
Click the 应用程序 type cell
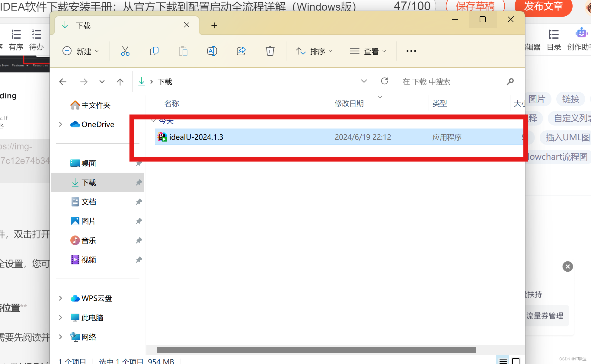pos(447,137)
